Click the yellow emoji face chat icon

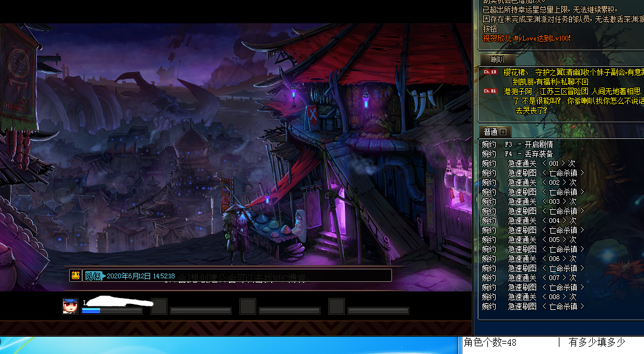[76, 275]
